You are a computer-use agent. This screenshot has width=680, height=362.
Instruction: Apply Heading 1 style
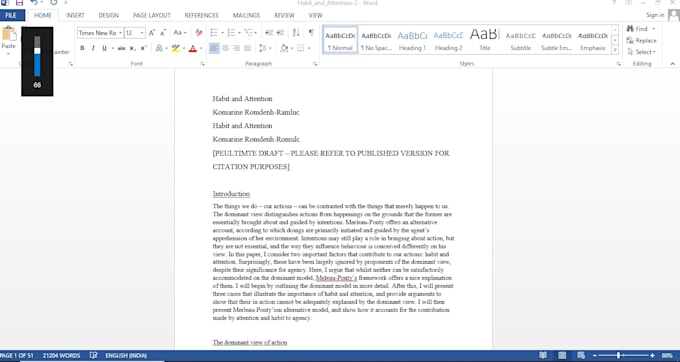tap(412, 40)
